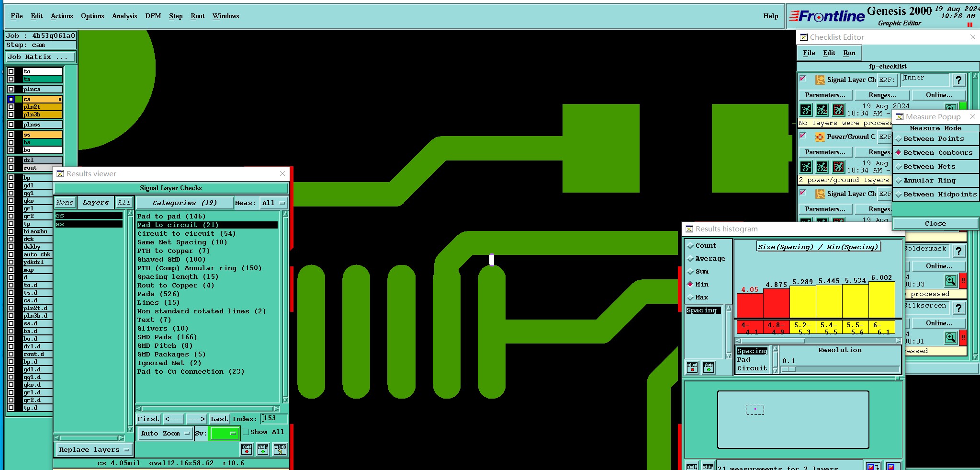Click the Signal Layer check icon at top
Image resolution: width=980 pixels, height=470 pixels.
pos(820,80)
